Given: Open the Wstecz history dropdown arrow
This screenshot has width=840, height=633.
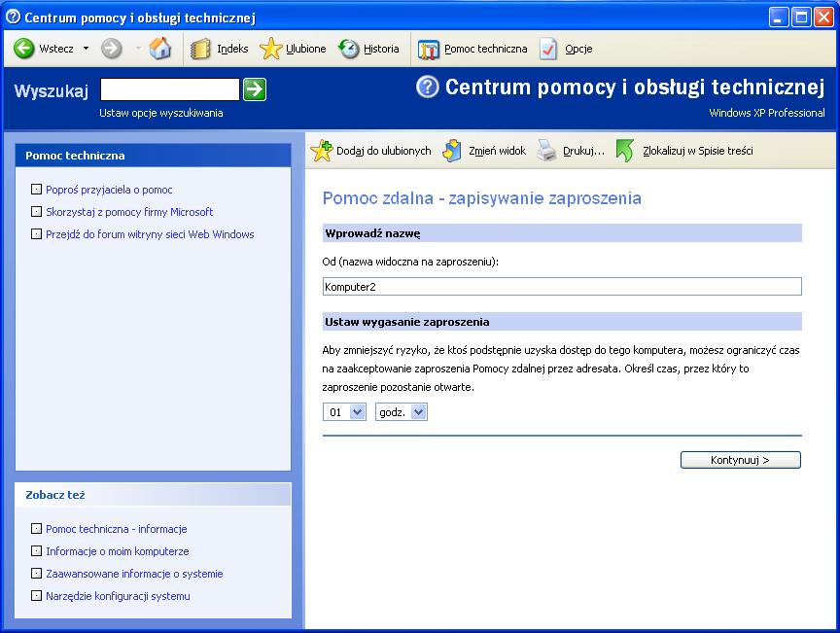Looking at the screenshot, I should tap(86, 49).
